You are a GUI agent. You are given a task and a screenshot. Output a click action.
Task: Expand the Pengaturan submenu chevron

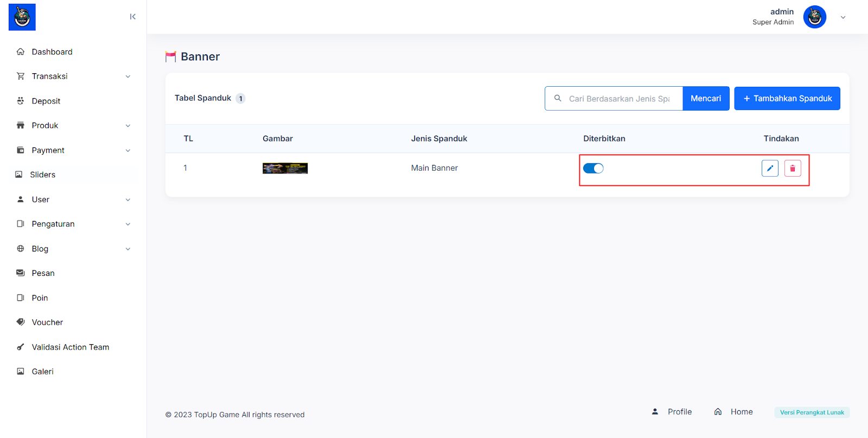pyautogui.click(x=128, y=224)
